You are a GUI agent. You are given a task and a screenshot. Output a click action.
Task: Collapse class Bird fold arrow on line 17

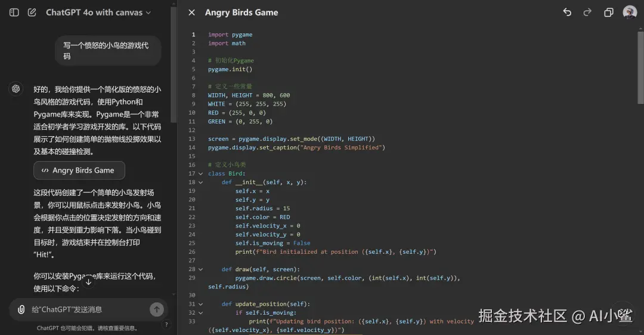200,174
